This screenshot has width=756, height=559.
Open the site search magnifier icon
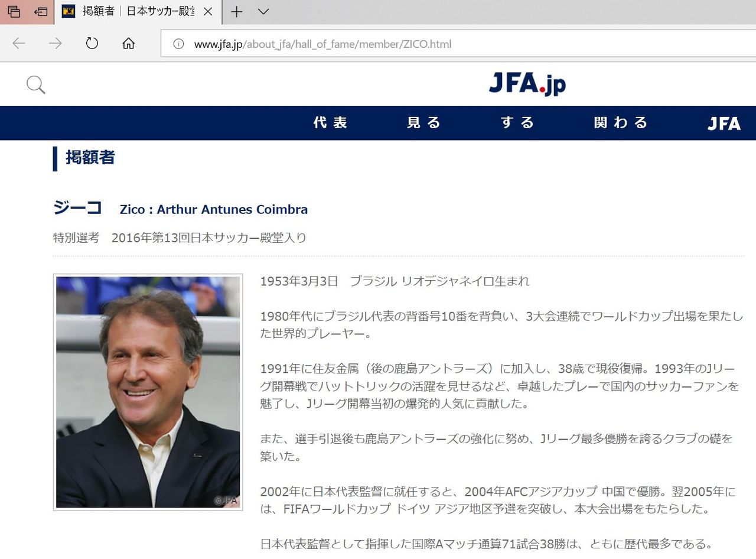point(36,85)
